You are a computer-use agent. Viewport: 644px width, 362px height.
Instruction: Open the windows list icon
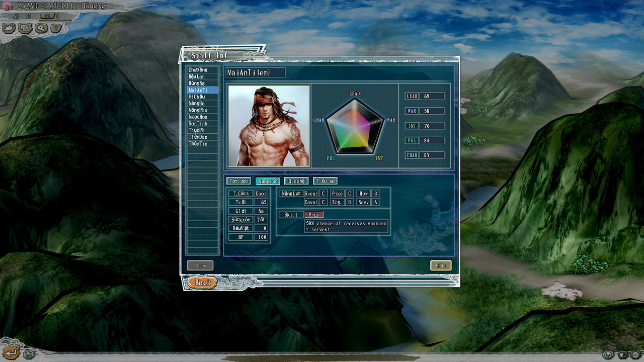pos(25,28)
